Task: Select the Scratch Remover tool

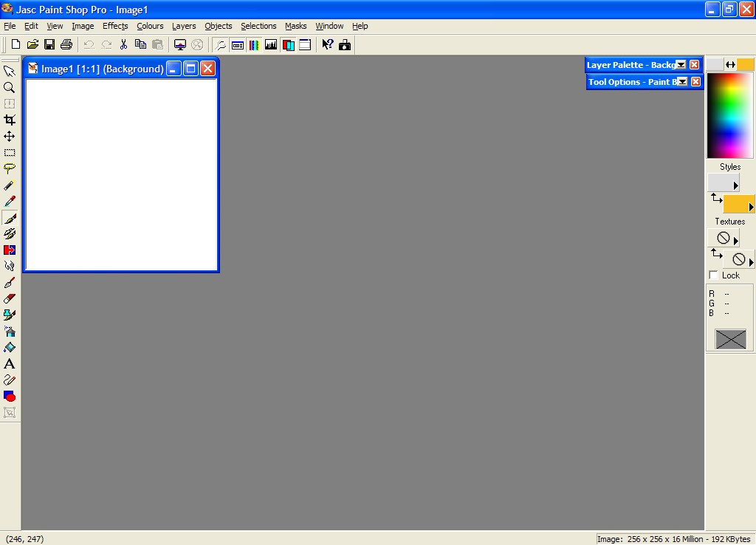Action: pyautogui.click(x=9, y=283)
